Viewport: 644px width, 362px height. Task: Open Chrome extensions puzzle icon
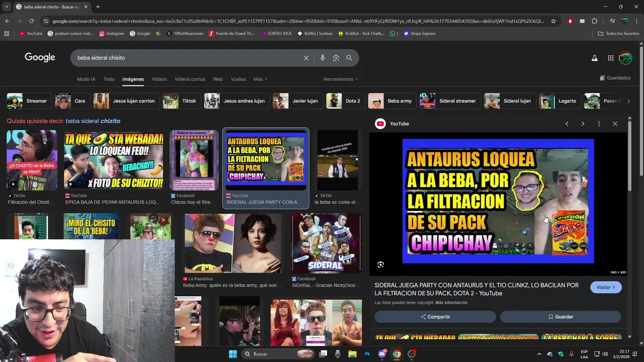coord(595,21)
